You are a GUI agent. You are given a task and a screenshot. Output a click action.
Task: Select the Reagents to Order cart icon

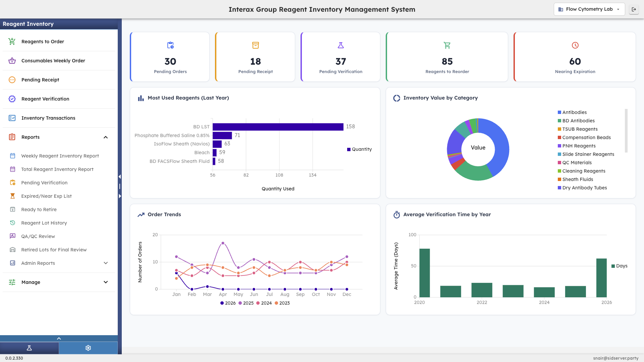pyautogui.click(x=12, y=41)
